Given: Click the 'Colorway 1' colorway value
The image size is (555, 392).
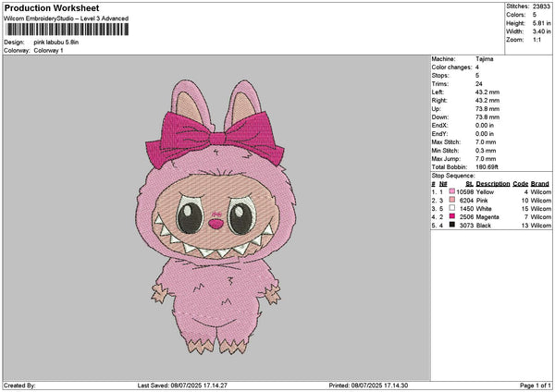Looking at the screenshot, I should click(50, 50).
